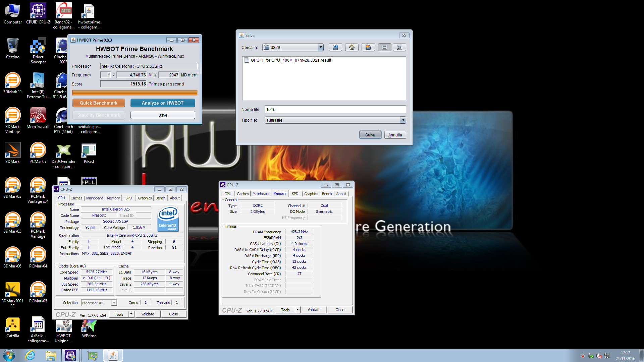Open nvidiaInspector shortcut icon
This screenshot has height=362, width=644.
tap(89, 129)
